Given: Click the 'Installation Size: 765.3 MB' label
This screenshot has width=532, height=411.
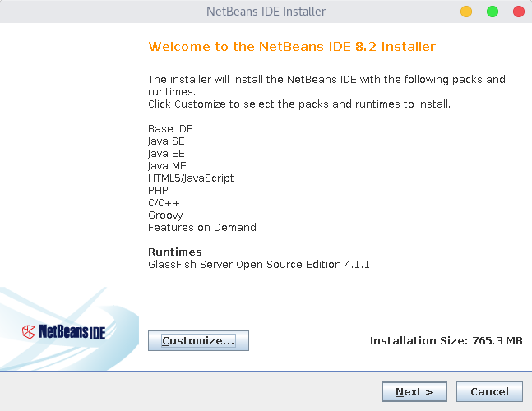Looking at the screenshot, I should tap(446, 340).
